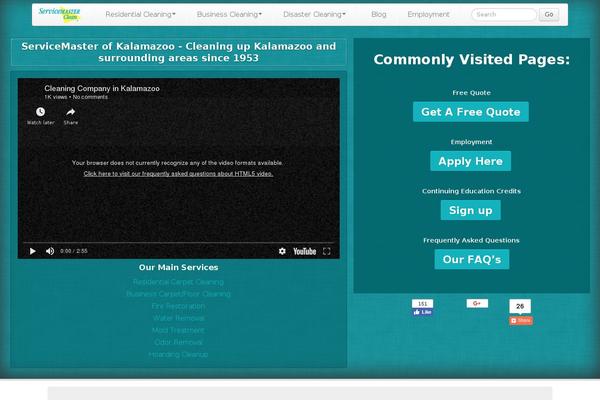The width and height of the screenshot is (600, 400).
Task: Click the Go search button
Action: click(x=549, y=15)
